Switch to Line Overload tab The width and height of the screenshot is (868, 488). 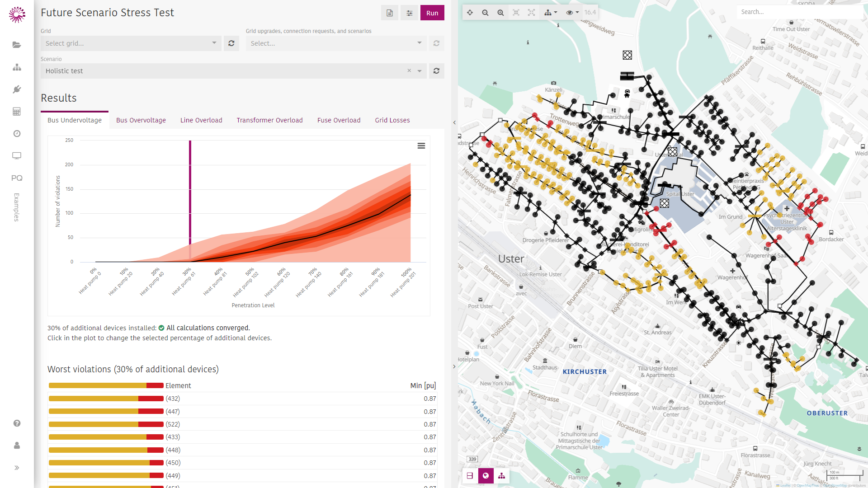point(201,120)
